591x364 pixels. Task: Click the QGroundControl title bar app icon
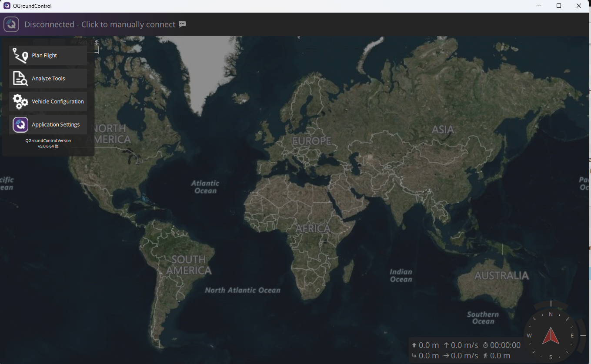[x=7, y=6]
